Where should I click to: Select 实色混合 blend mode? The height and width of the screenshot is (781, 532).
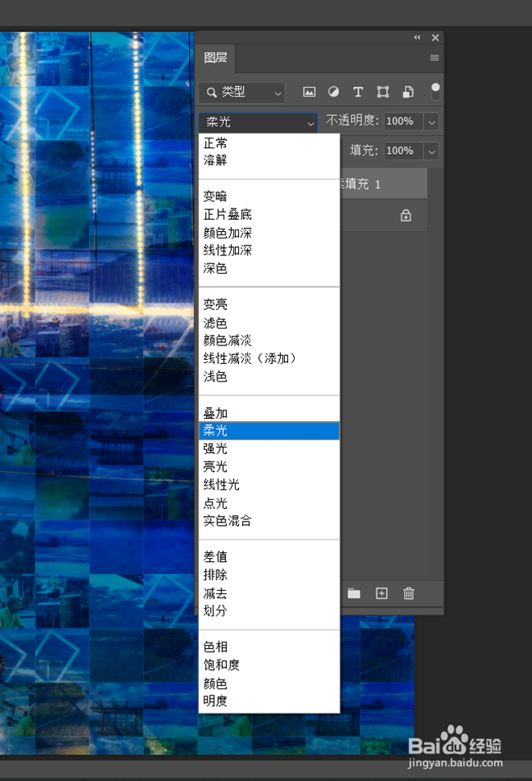(270, 521)
